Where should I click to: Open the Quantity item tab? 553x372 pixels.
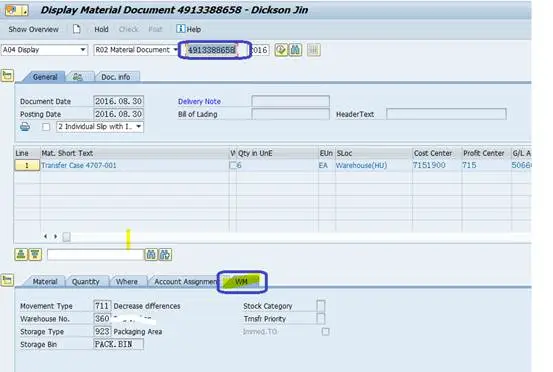click(86, 281)
